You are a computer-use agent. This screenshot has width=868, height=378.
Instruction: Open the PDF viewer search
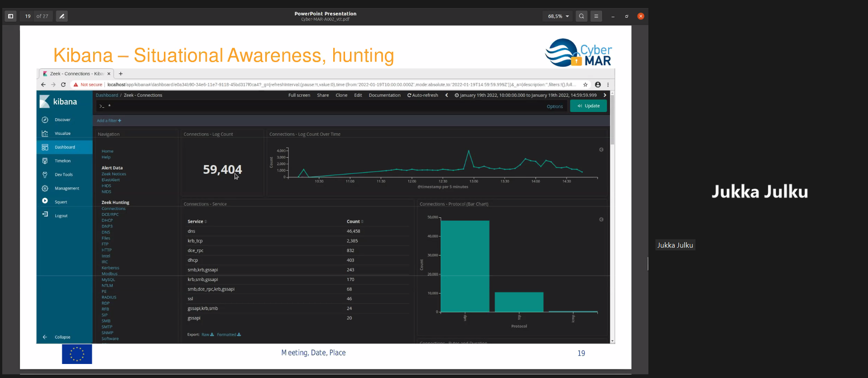(x=581, y=16)
